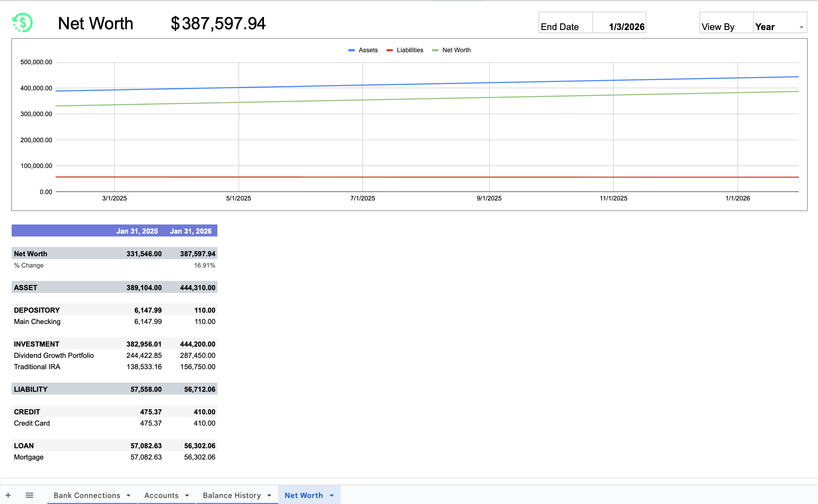
Task: Select the Dividend Growth Portfolio row label
Action: coord(54,355)
